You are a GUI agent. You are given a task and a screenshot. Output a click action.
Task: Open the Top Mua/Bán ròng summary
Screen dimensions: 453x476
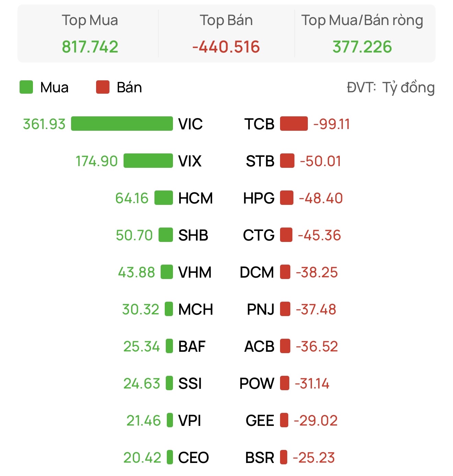(x=362, y=34)
